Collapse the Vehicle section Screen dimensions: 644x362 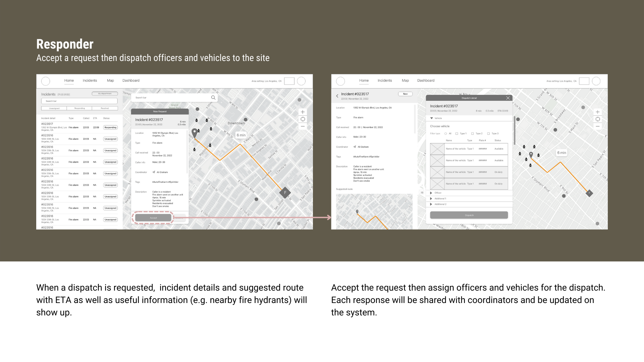[432, 118]
